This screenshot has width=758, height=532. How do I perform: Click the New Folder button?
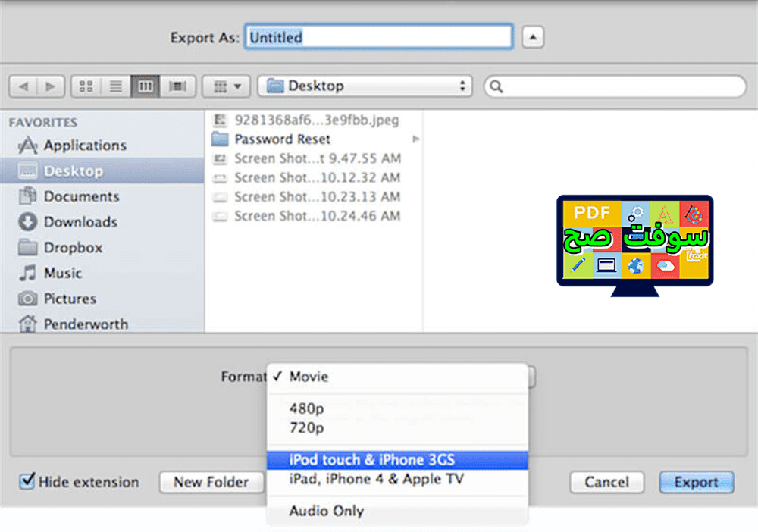tap(211, 482)
